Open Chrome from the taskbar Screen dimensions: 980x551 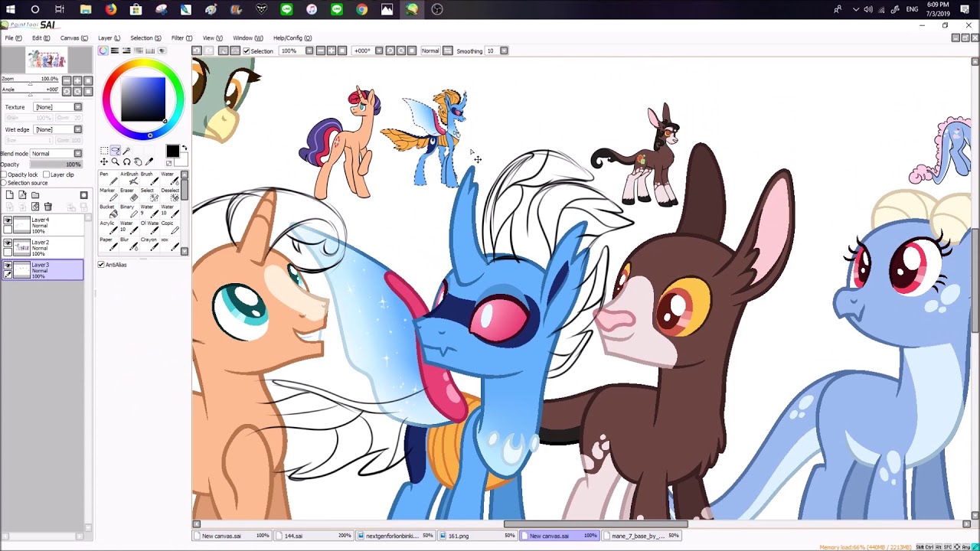tap(361, 9)
